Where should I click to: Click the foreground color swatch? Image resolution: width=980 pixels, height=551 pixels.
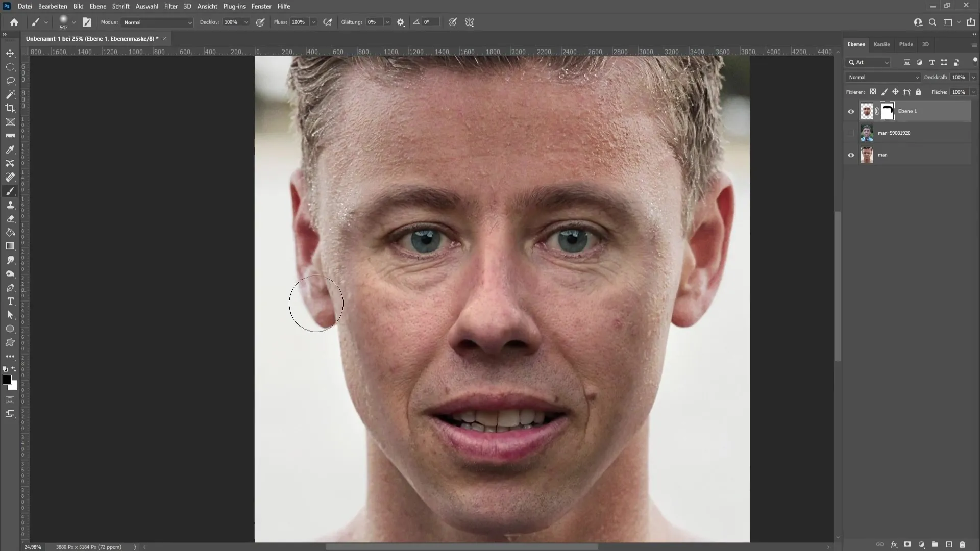coord(7,382)
